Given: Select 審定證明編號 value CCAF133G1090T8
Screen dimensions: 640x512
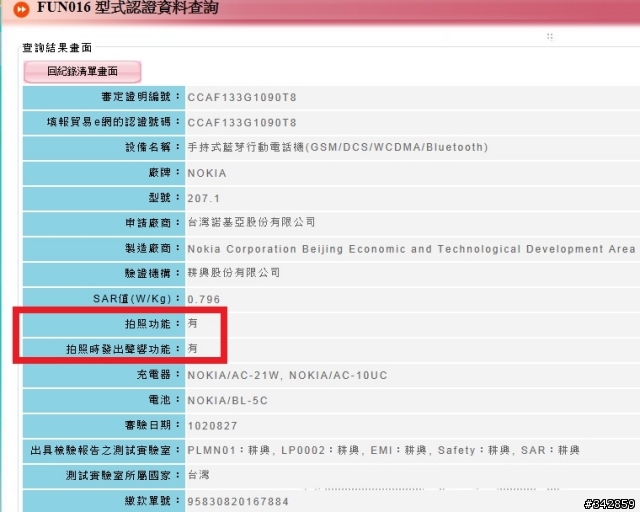Looking at the screenshot, I should [x=242, y=98].
